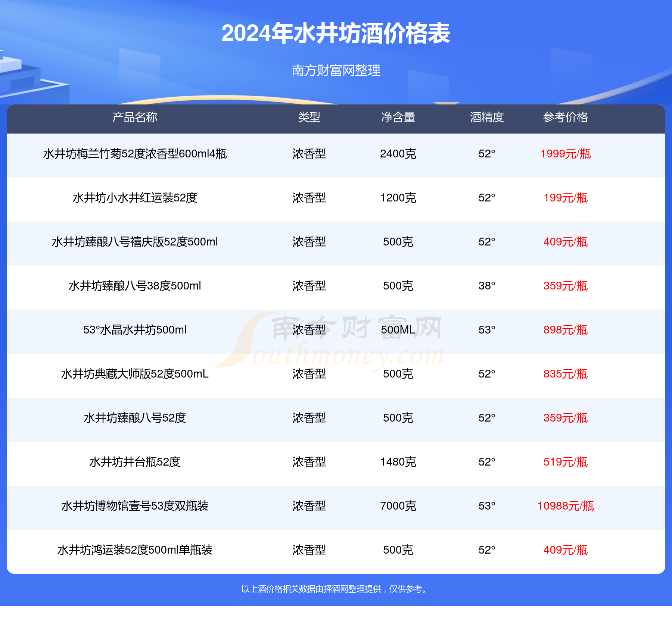This screenshot has width=672, height=623.
Task: Click the price 835元/瓶
Action: (566, 374)
